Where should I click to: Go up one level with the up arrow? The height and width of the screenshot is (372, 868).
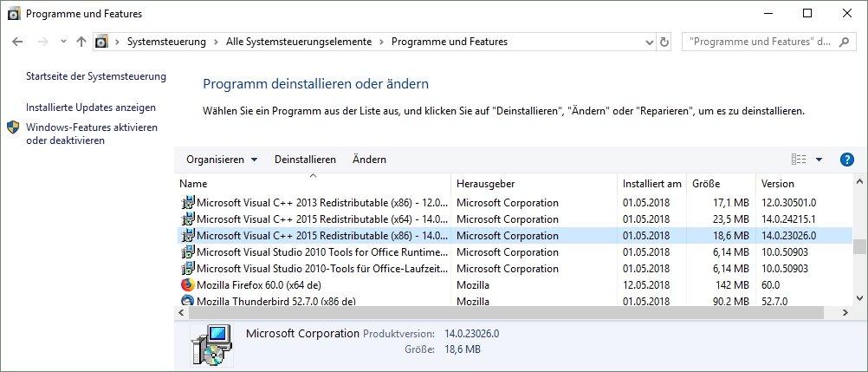(x=81, y=42)
